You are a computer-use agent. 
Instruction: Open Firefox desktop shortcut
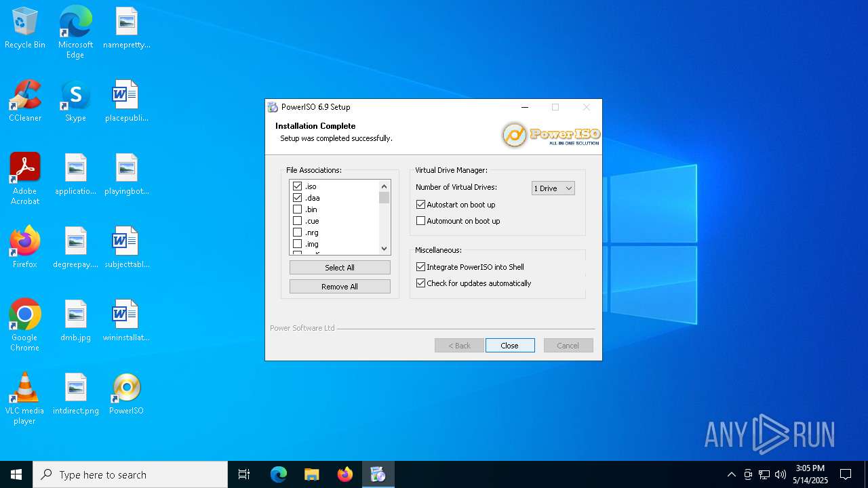(25, 247)
